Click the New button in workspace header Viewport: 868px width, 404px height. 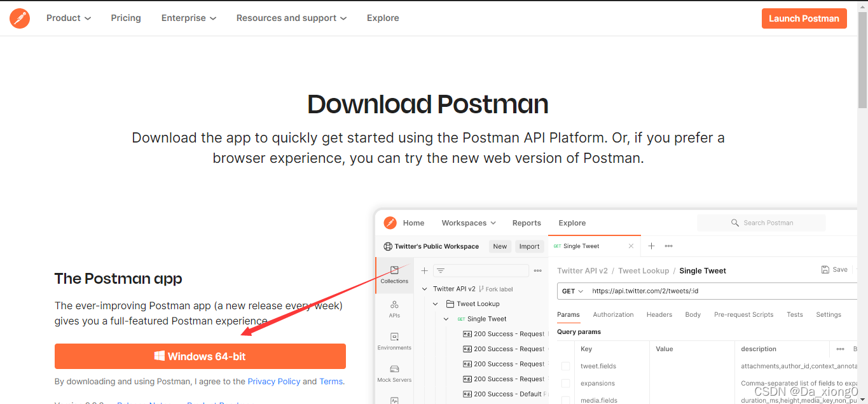[500, 246]
